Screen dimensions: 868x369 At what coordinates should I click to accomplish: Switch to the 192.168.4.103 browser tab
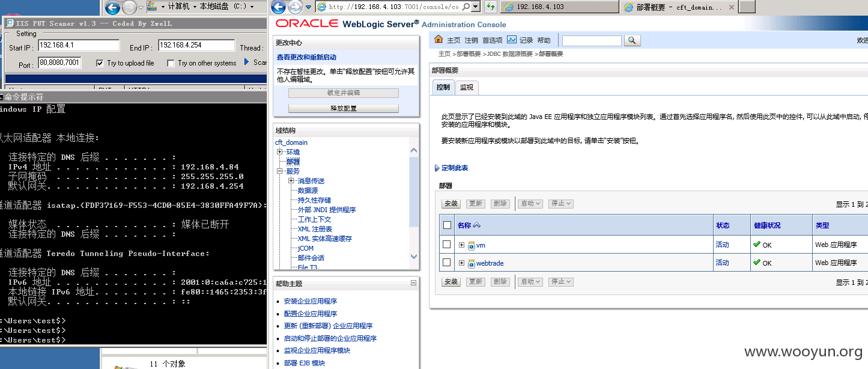coord(559,7)
